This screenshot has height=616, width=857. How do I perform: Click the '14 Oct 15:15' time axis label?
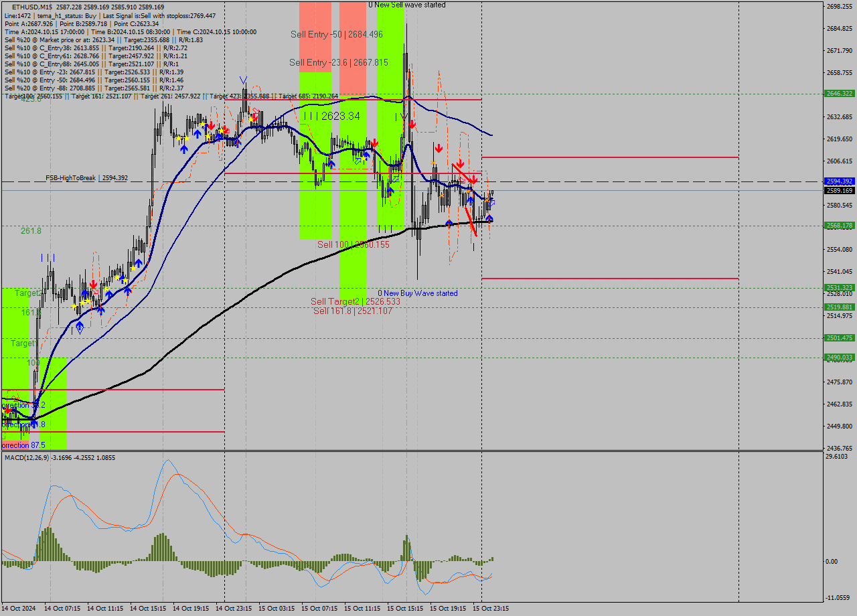click(148, 609)
